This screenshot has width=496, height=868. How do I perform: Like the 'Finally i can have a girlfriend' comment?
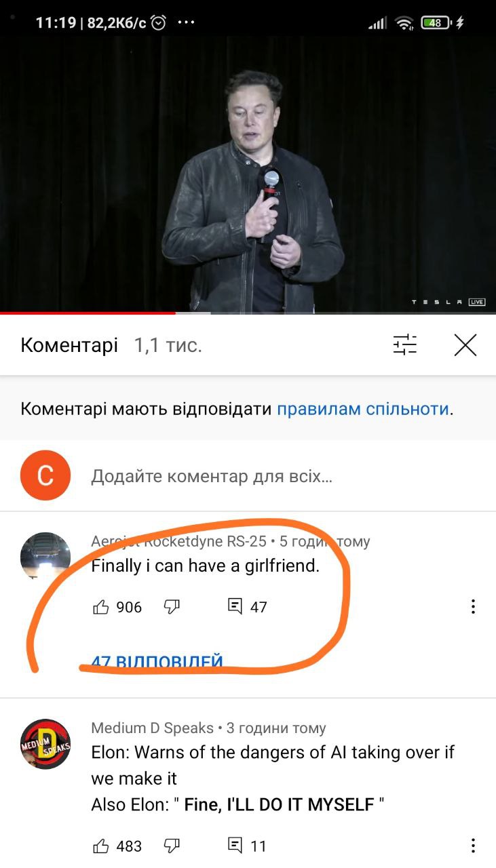(100, 607)
